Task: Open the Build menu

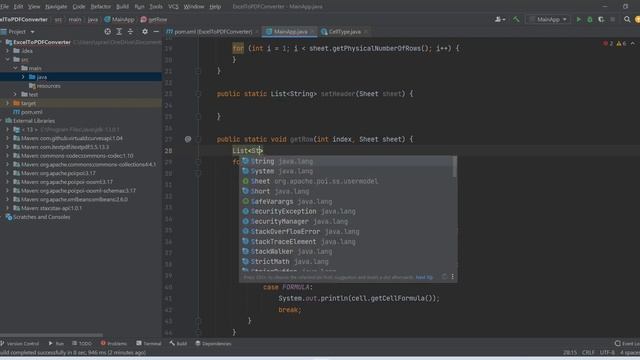Action: [122, 7]
